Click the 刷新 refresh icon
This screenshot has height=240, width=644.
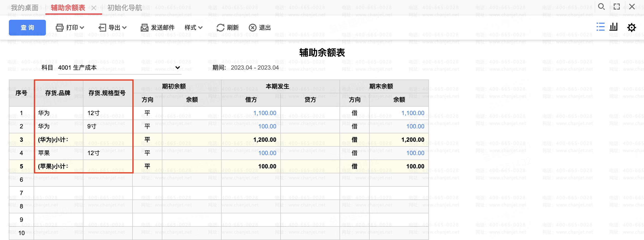[220, 27]
